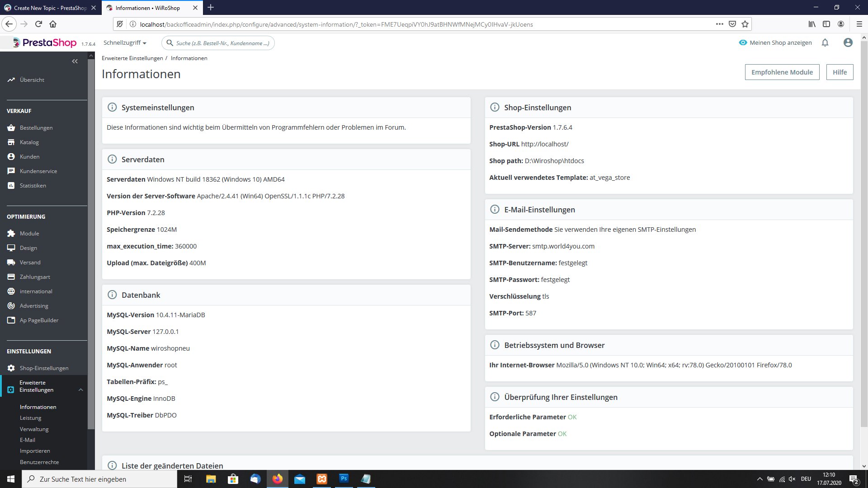
Task: Toggle Firefox sidebar view button
Action: (826, 24)
